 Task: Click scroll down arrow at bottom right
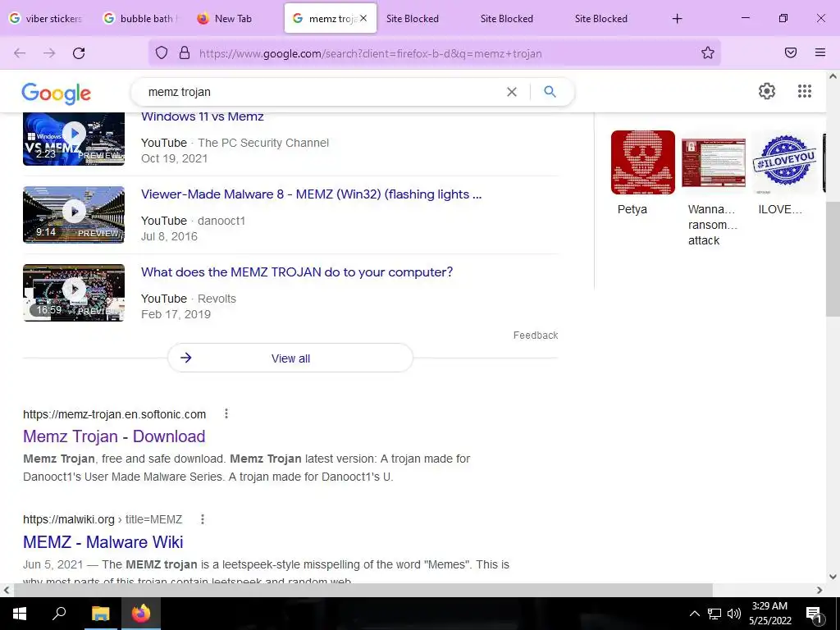tap(833, 577)
